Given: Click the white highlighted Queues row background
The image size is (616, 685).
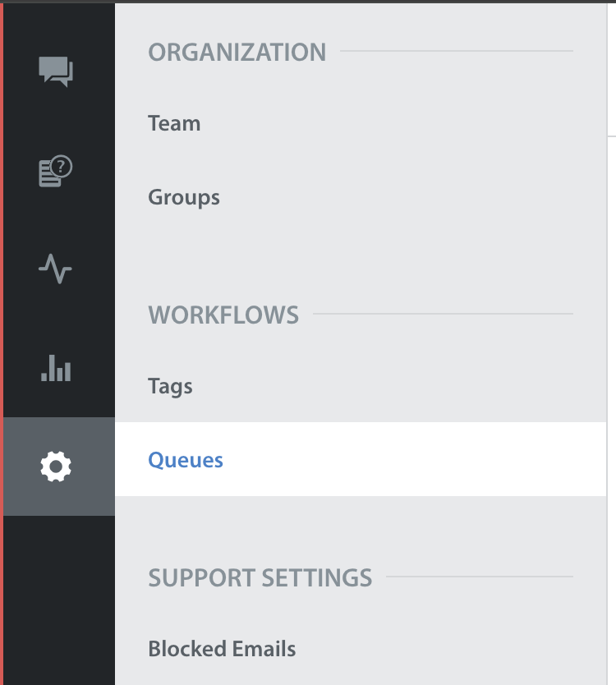Looking at the screenshot, I should point(361,459).
